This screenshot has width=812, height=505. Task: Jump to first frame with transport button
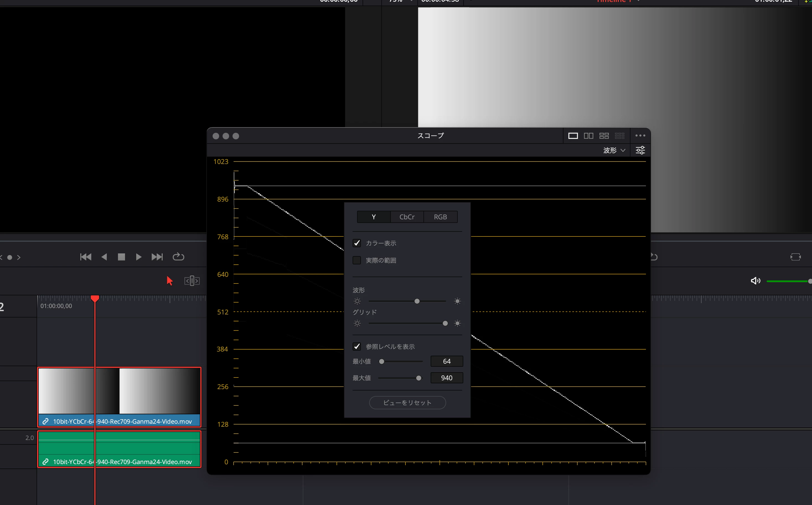point(86,257)
